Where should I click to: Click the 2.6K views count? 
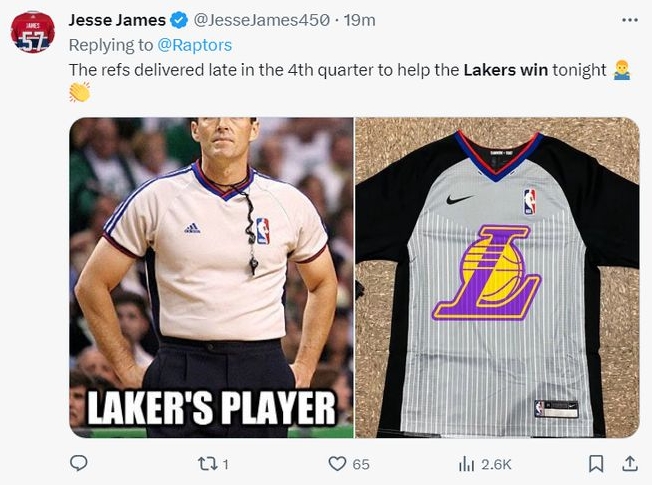(497, 464)
